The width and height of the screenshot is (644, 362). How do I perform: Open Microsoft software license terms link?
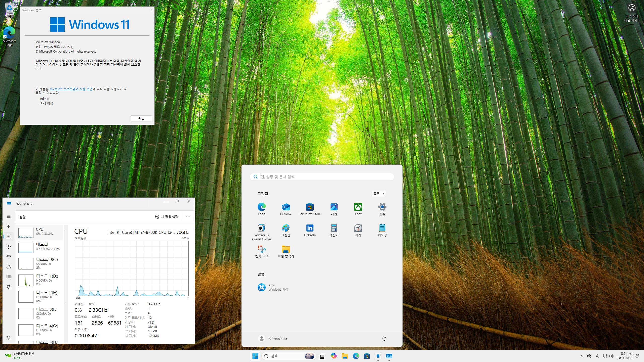(x=71, y=89)
